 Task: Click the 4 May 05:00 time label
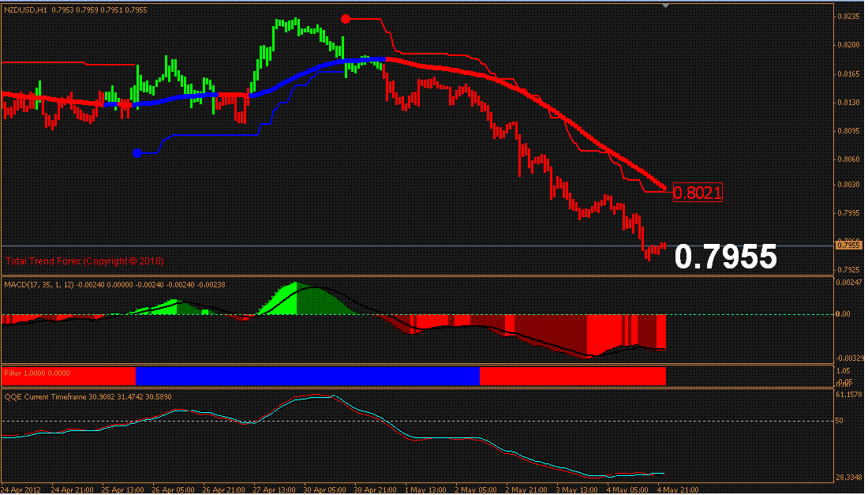tap(627, 490)
